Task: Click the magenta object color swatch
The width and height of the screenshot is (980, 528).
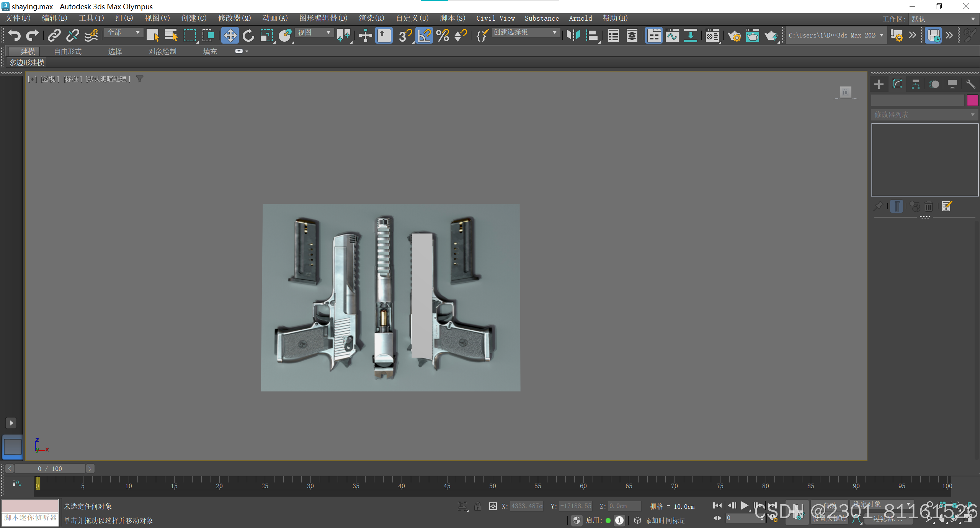Action: pos(972,100)
